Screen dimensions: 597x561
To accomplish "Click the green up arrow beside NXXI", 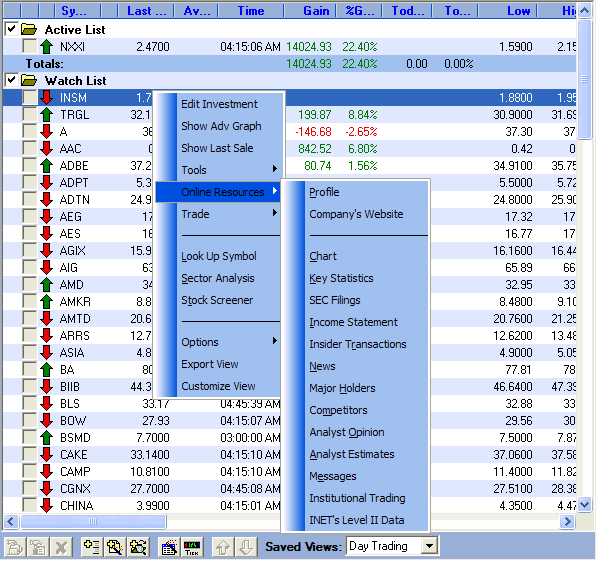I will 46,46.
